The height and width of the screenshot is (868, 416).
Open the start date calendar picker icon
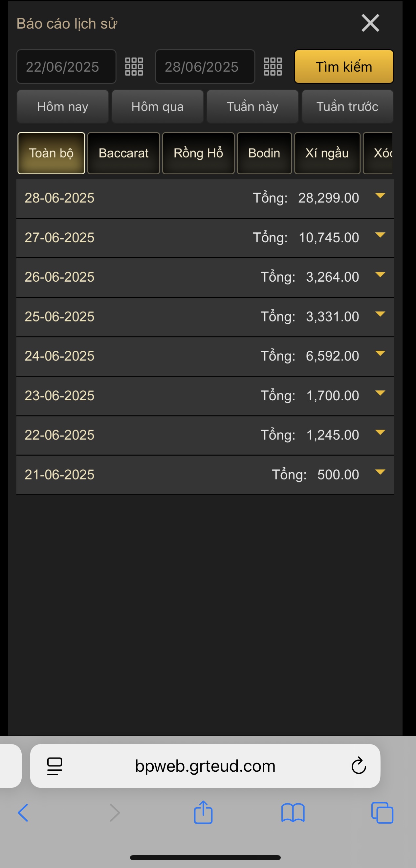coord(134,66)
